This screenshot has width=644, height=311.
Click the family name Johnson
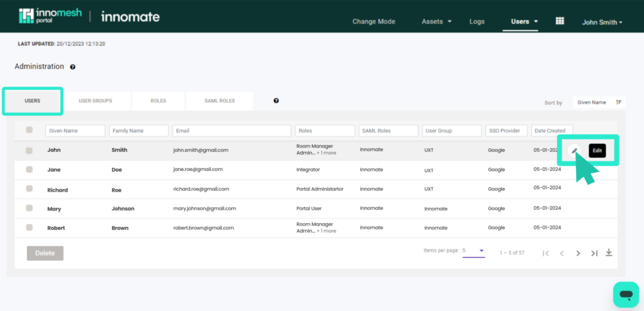pos(123,209)
